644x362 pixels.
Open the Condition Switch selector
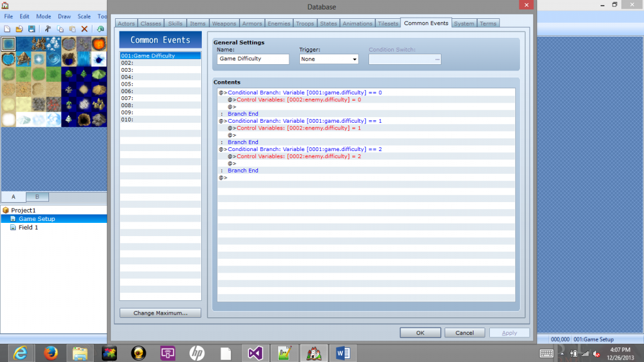[404, 59]
